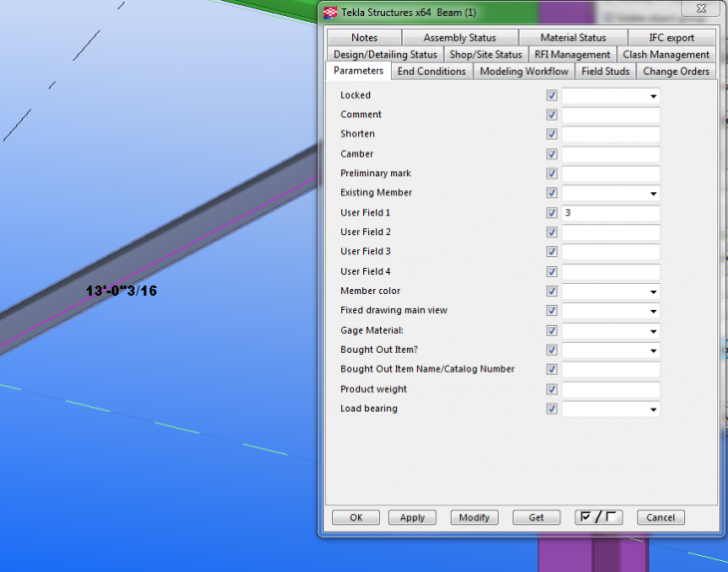The image size is (728, 572).
Task: Select the End Conditions tab
Action: click(x=432, y=72)
